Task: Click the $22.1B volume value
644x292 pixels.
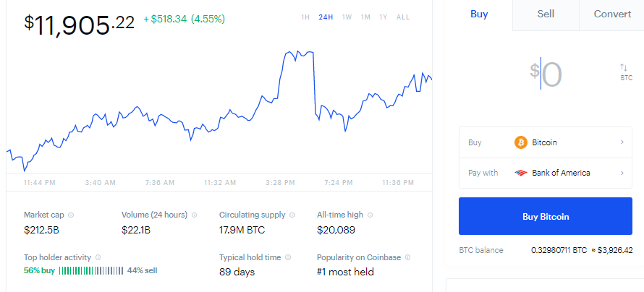Action: [x=136, y=230]
